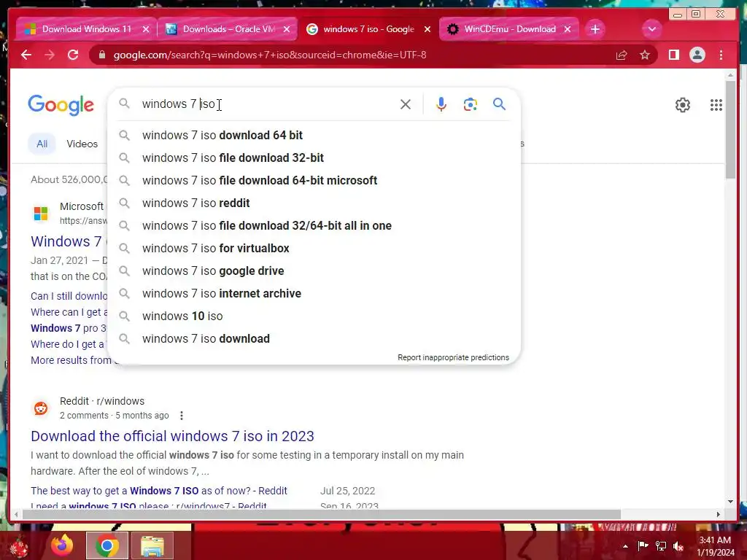Click the scroll down arrow
The image size is (747, 560).
[x=730, y=502]
